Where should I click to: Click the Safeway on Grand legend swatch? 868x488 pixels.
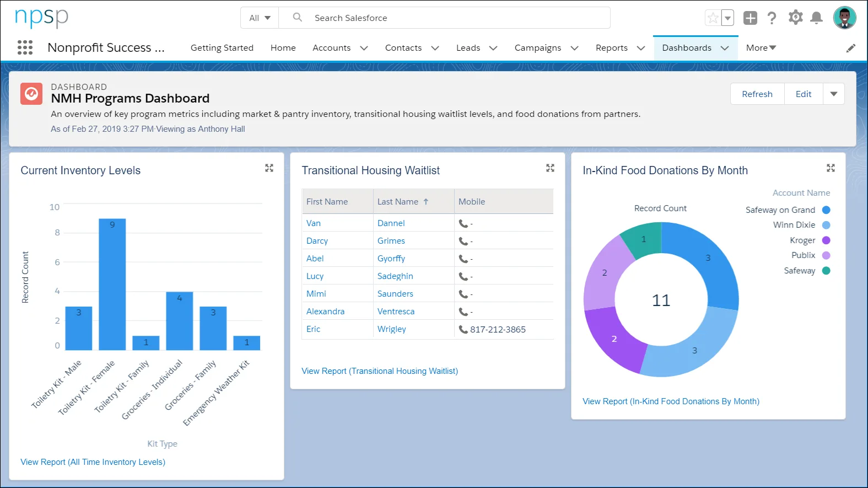click(826, 210)
